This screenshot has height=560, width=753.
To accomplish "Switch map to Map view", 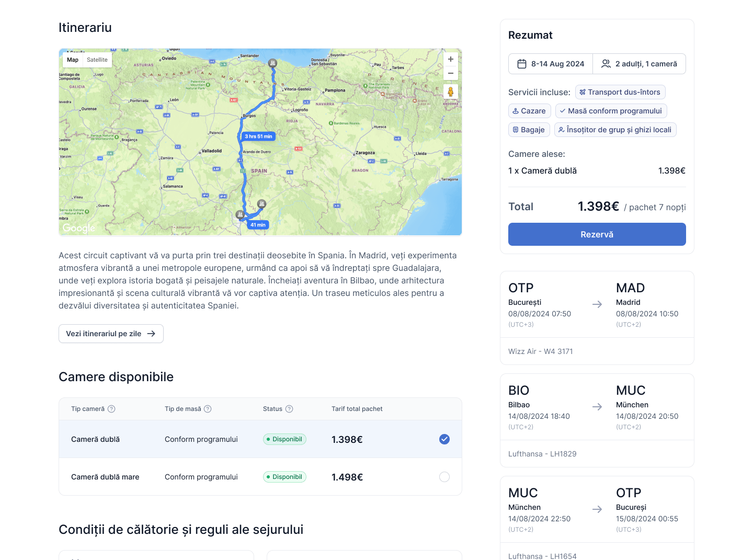I will click(73, 60).
